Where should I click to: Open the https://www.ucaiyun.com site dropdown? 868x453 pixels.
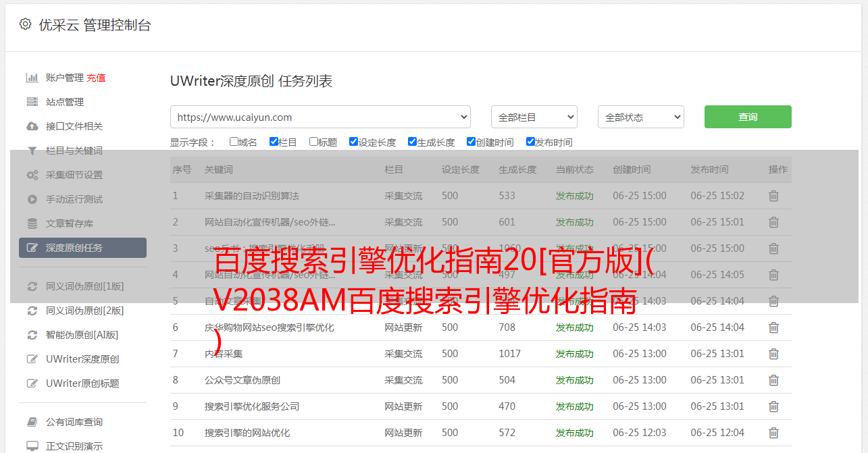(320, 117)
